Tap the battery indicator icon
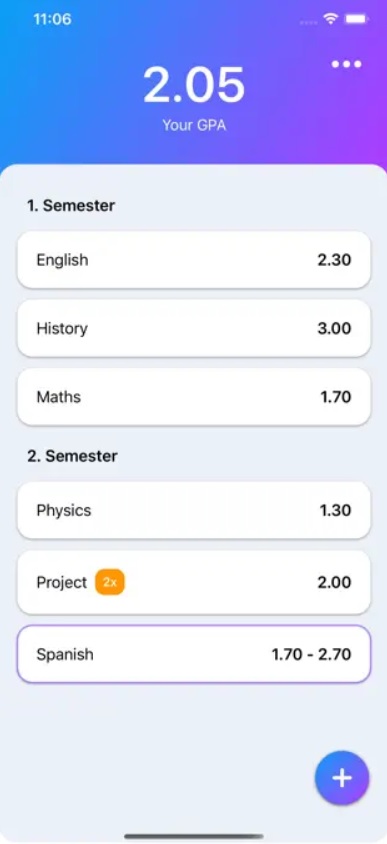Viewport: 387px width, 844px height. 355,19
